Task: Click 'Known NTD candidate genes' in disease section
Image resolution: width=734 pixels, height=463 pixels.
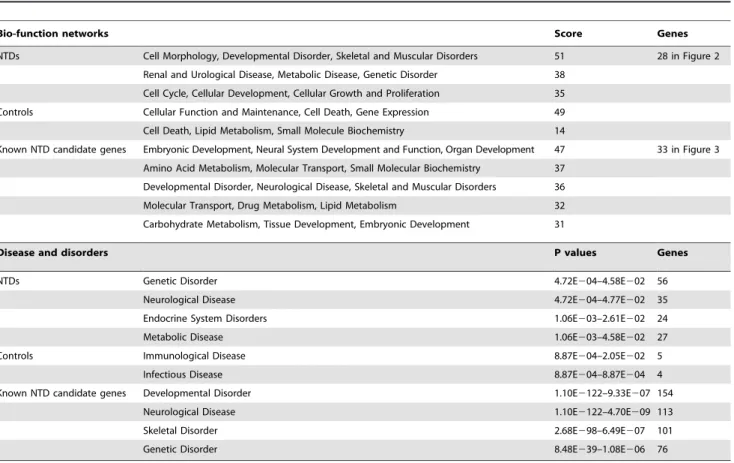Action: (63, 393)
